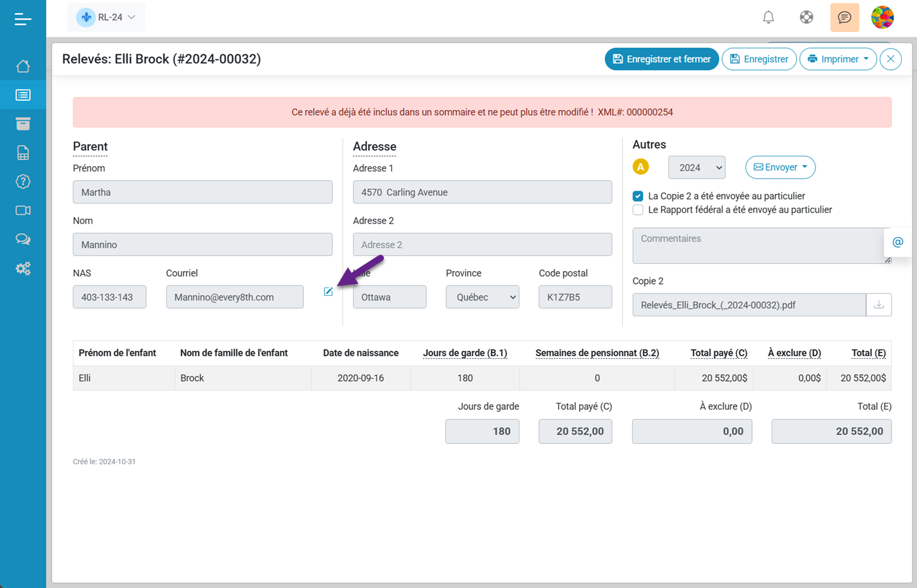
Task: Open the RL-24 form type dropdown
Action: [x=106, y=18]
